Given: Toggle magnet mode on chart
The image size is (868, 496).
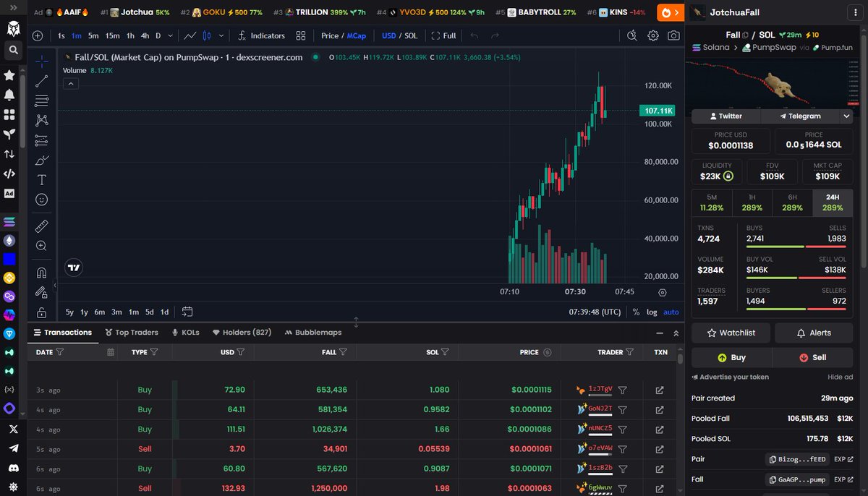Looking at the screenshot, I should coord(42,273).
